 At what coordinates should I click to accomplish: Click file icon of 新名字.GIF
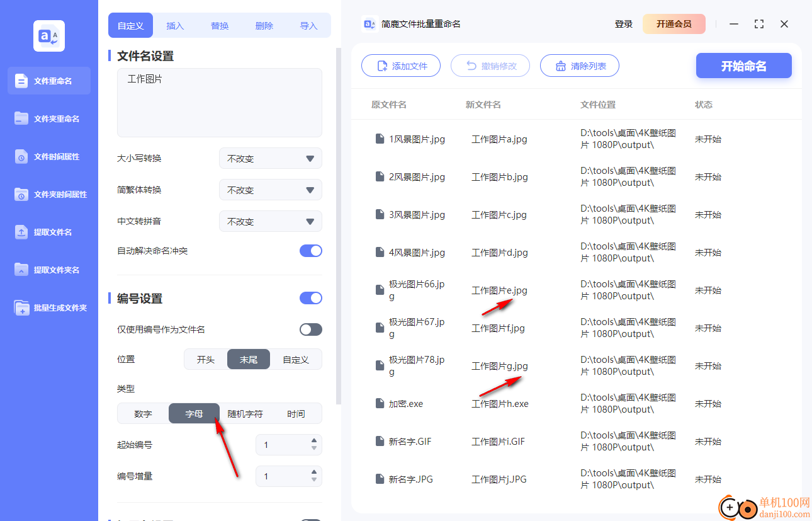(x=380, y=441)
